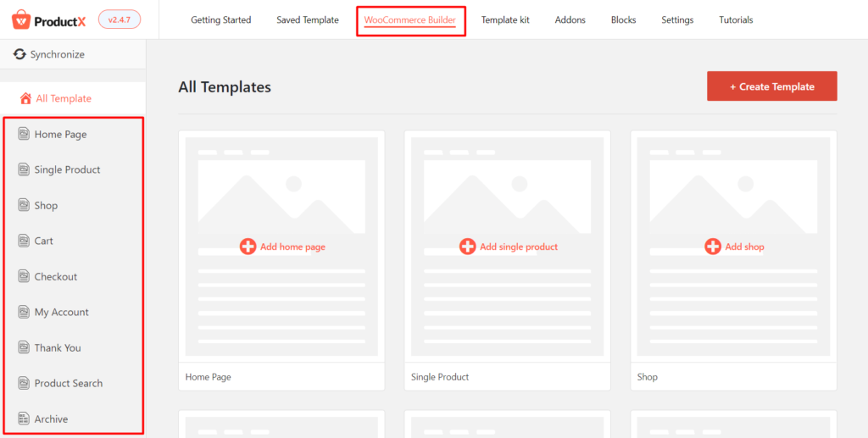Click the plus icon for Add home page
Screen dimensions: 868x438
pos(248,247)
